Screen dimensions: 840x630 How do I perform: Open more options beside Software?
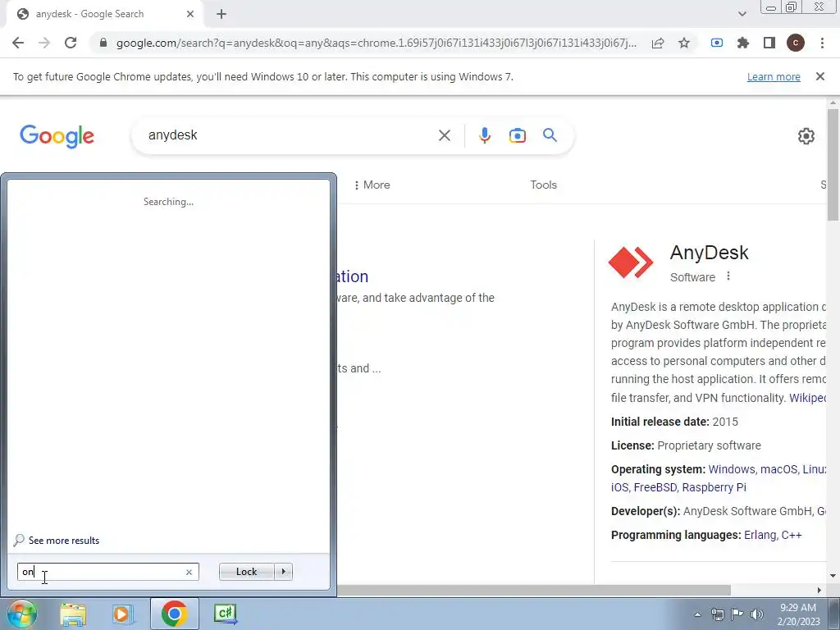728,276
